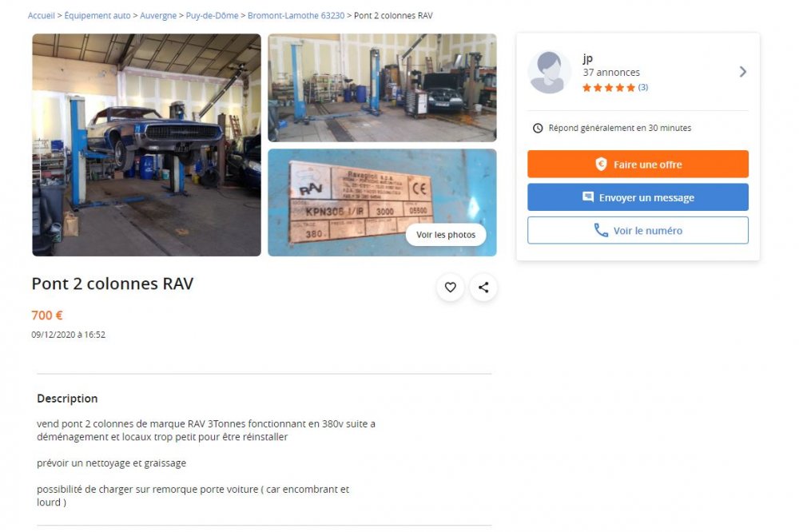Open seller profile with right chevron arrow
The image size is (799, 532).
point(743,72)
